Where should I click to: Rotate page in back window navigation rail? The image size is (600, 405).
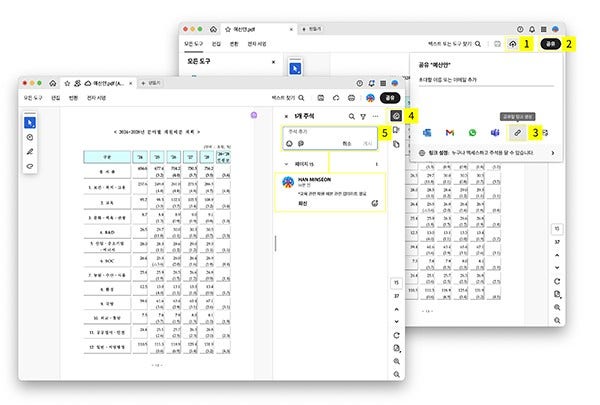[x=557, y=281]
